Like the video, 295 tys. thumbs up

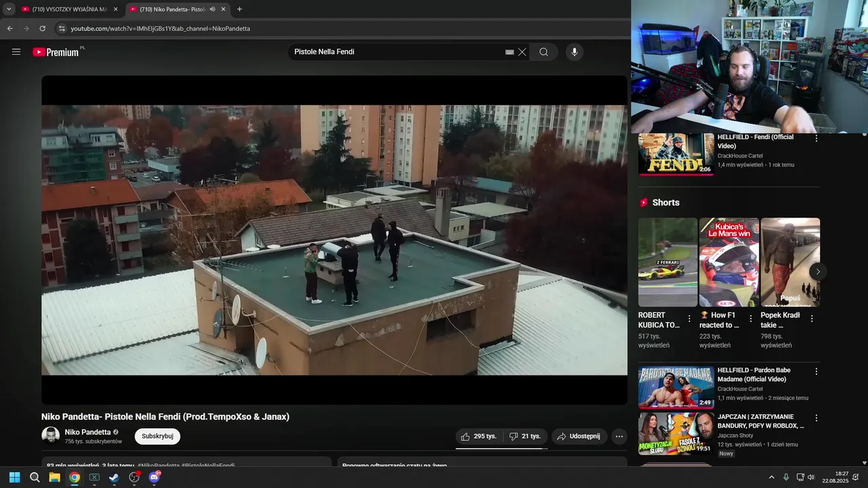tap(479, 436)
